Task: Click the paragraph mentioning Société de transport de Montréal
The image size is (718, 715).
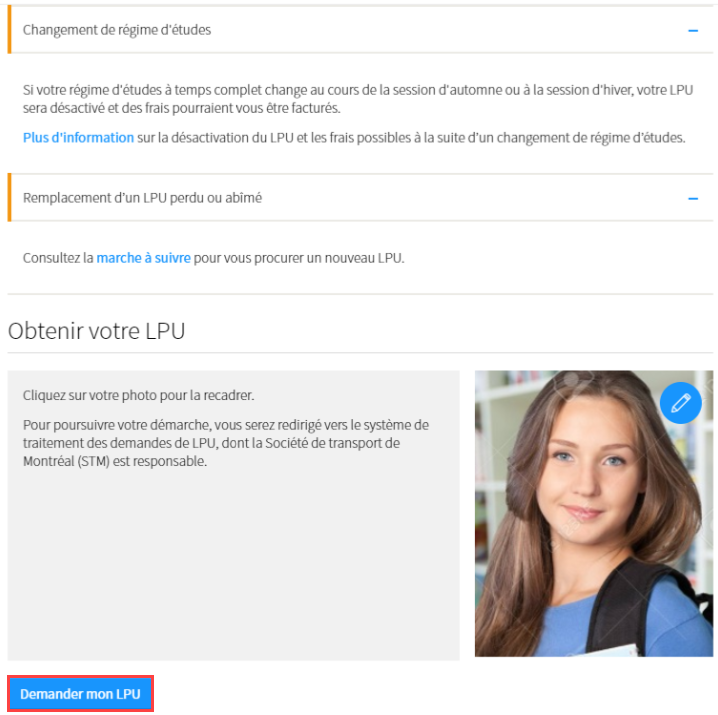Action: (226, 443)
